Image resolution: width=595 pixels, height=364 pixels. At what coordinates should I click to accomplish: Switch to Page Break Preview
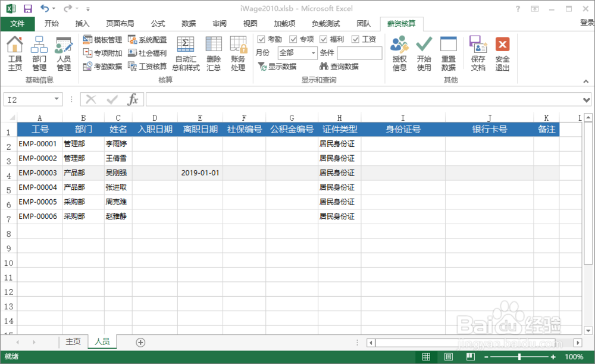click(x=471, y=357)
